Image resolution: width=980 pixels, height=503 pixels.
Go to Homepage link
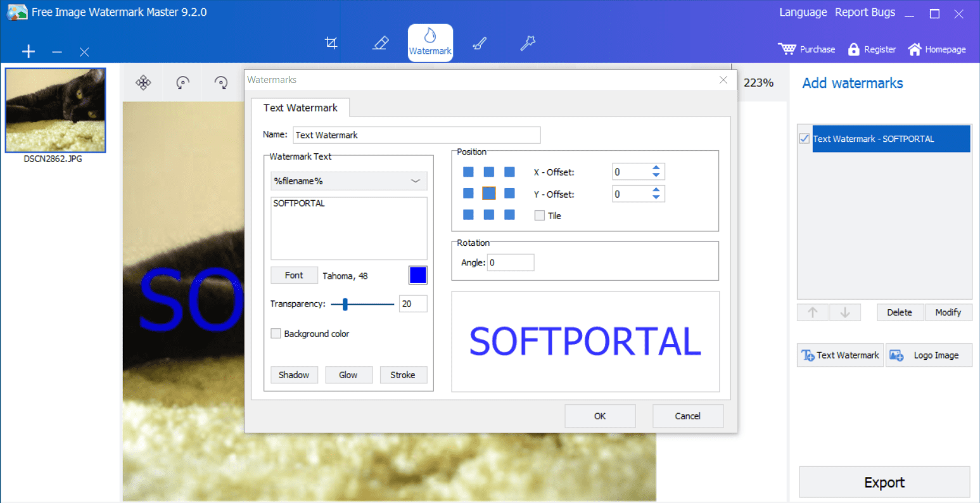(x=937, y=49)
